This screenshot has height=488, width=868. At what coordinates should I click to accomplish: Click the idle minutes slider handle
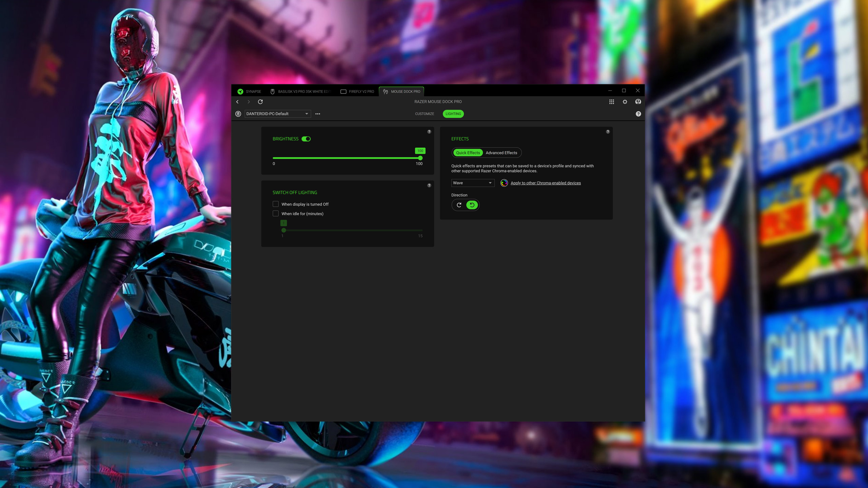tap(284, 230)
